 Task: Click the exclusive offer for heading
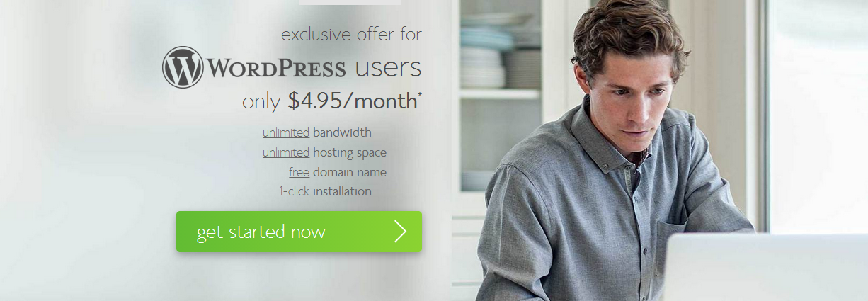[351, 34]
